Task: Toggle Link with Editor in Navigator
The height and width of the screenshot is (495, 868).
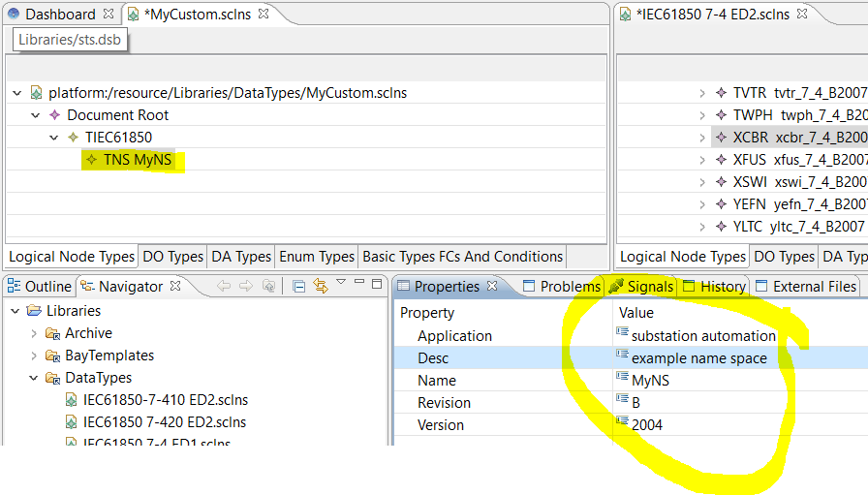Action: tap(320, 287)
